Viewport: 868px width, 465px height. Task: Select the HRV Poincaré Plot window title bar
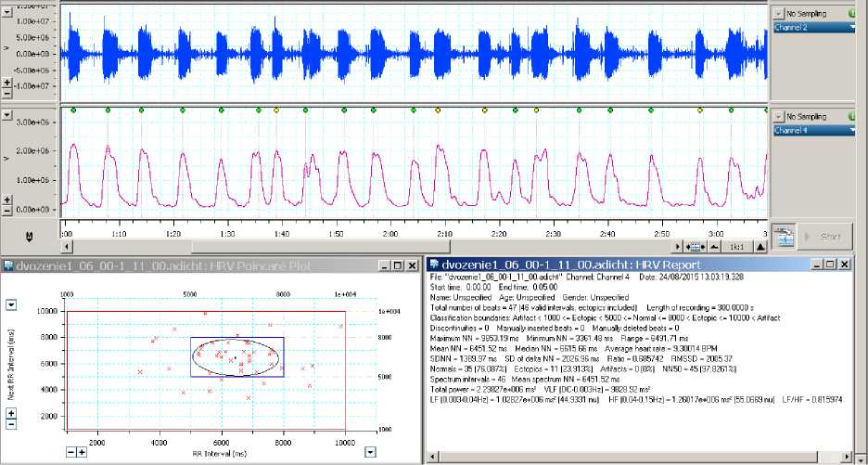coord(185,265)
